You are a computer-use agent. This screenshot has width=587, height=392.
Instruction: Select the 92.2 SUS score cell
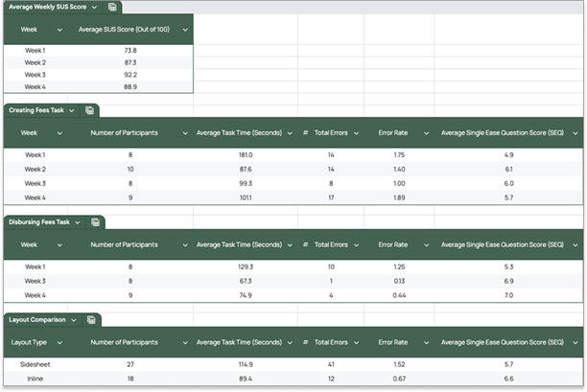click(130, 75)
